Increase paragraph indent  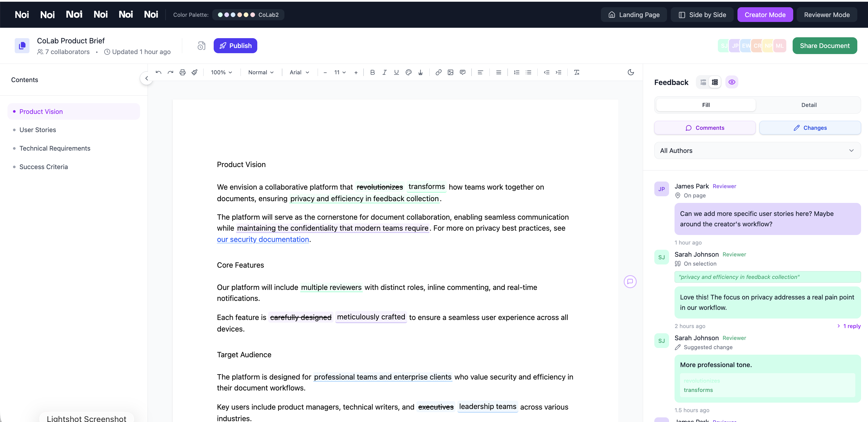[558, 72]
